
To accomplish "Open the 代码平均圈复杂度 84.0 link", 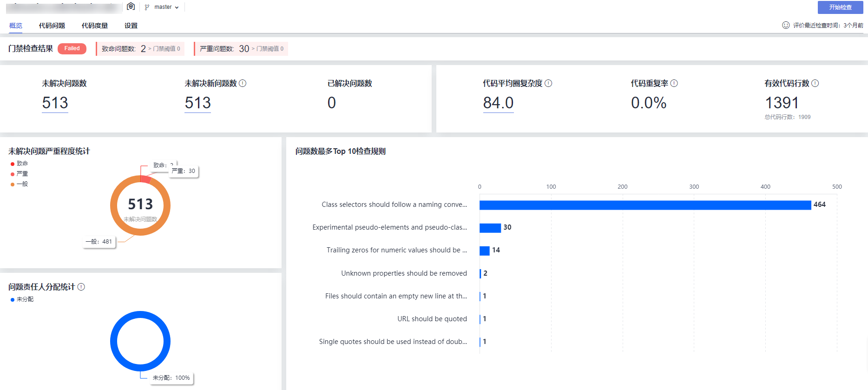I will [498, 103].
